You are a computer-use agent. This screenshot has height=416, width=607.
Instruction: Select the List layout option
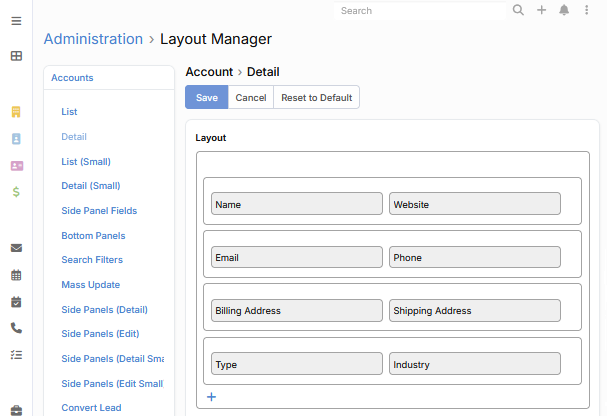69,112
